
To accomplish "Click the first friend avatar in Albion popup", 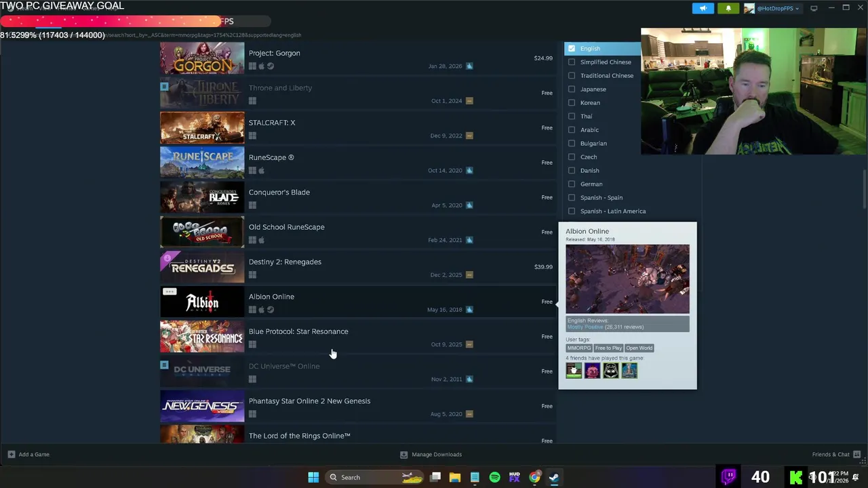I will (x=574, y=371).
